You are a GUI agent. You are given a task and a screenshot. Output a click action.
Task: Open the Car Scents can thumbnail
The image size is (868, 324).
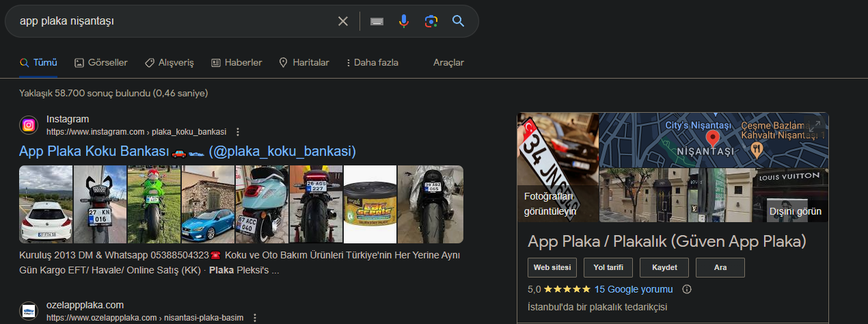(370, 204)
